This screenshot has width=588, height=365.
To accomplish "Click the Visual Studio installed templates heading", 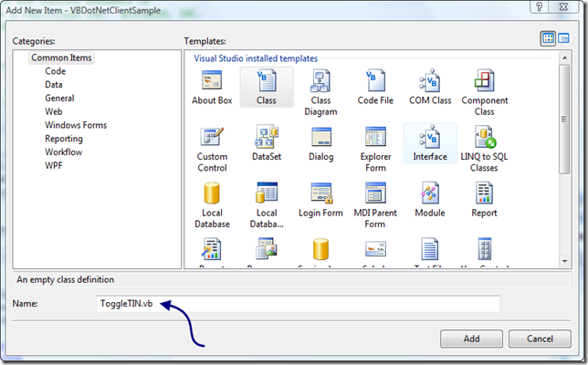I will (256, 58).
